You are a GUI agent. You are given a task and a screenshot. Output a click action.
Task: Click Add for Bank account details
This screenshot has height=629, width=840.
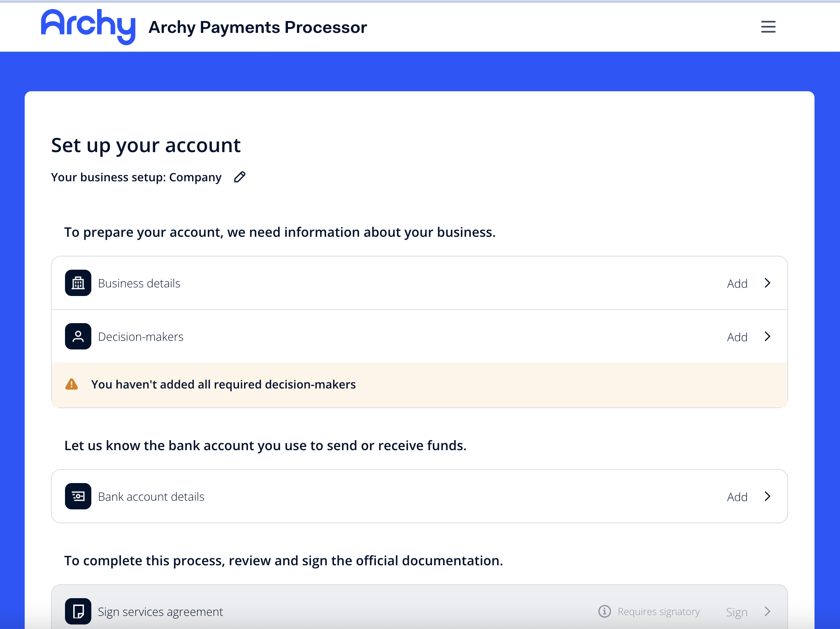pos(737,497)
